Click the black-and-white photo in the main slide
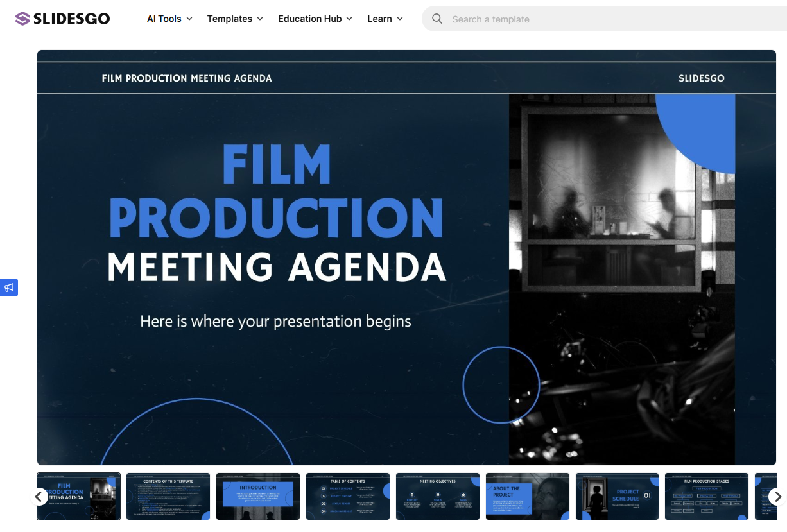Image resolution: width=787 pixels, height=532 pixels. pyautogui.click(x=621, y=279)
